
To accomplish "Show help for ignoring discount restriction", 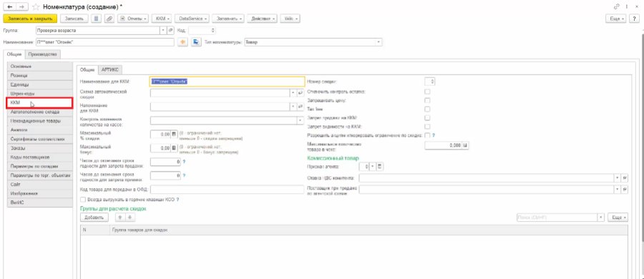I will tap(434, 135).
